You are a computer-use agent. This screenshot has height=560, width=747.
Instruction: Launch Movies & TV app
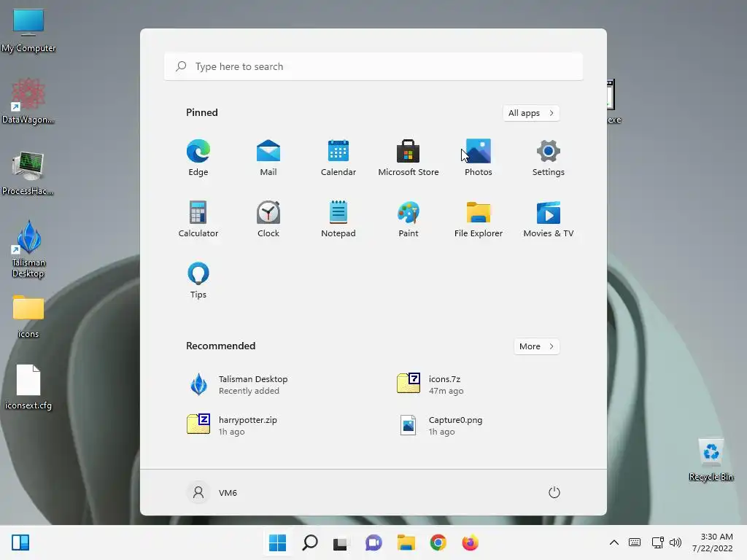pyautogui.click(x=549, y=219)
